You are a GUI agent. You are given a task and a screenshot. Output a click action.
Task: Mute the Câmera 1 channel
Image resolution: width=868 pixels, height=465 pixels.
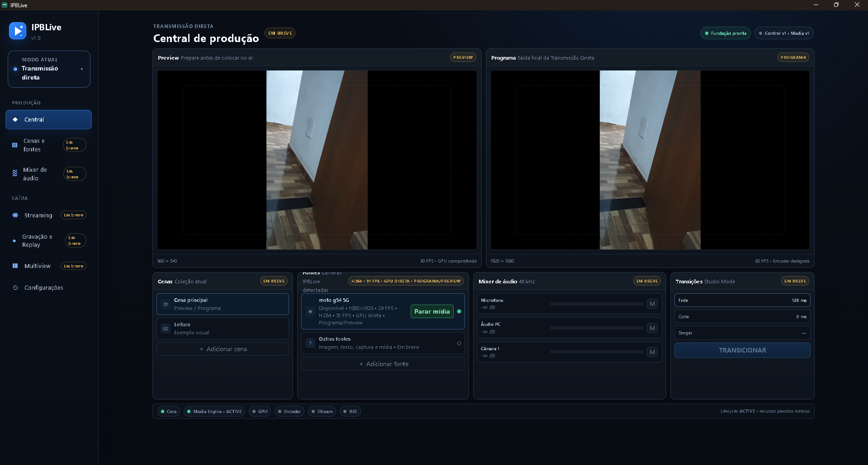coord(652,352)
